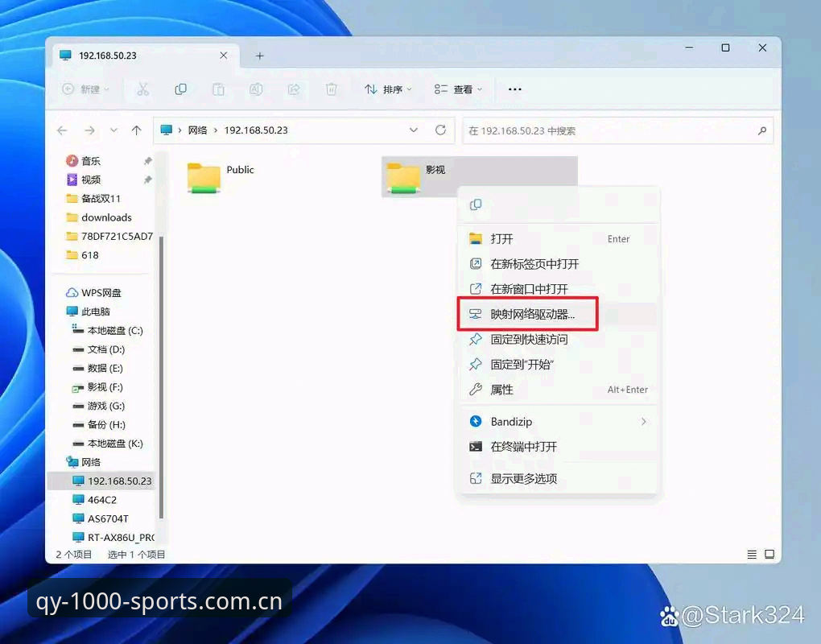Switch to large icons view via status bar

point(769,554)
